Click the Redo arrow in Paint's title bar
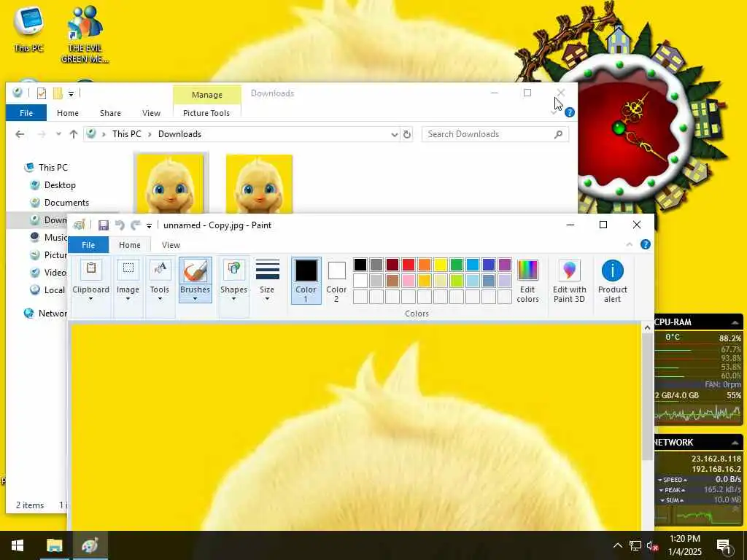The image size is (747, 560). click(136, 225)
